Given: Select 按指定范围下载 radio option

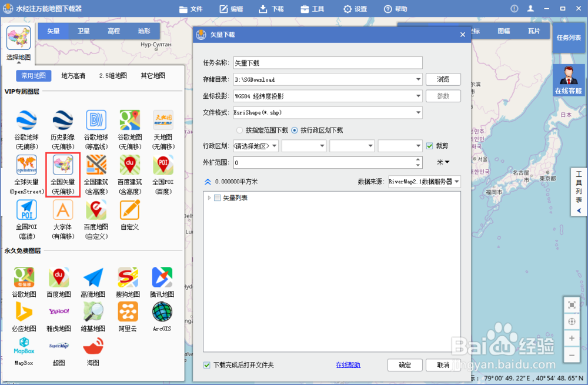Looking at the screenshot, I should [x=240, y=130].
